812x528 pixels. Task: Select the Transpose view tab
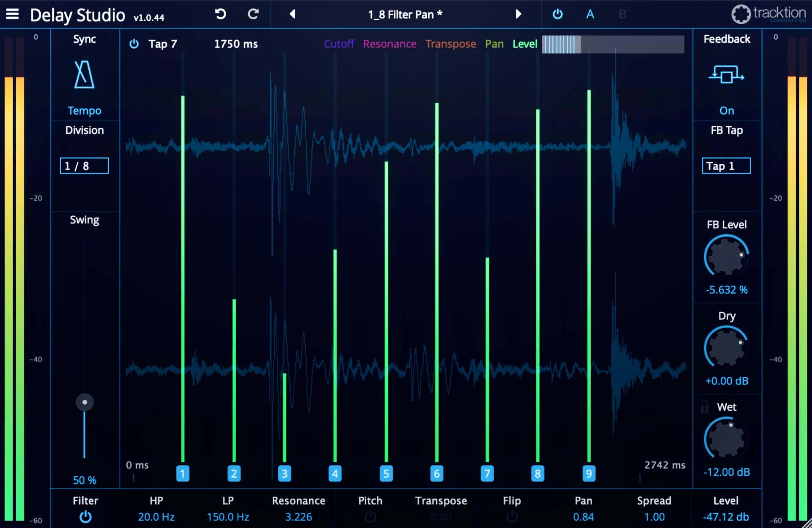(451, 44)
